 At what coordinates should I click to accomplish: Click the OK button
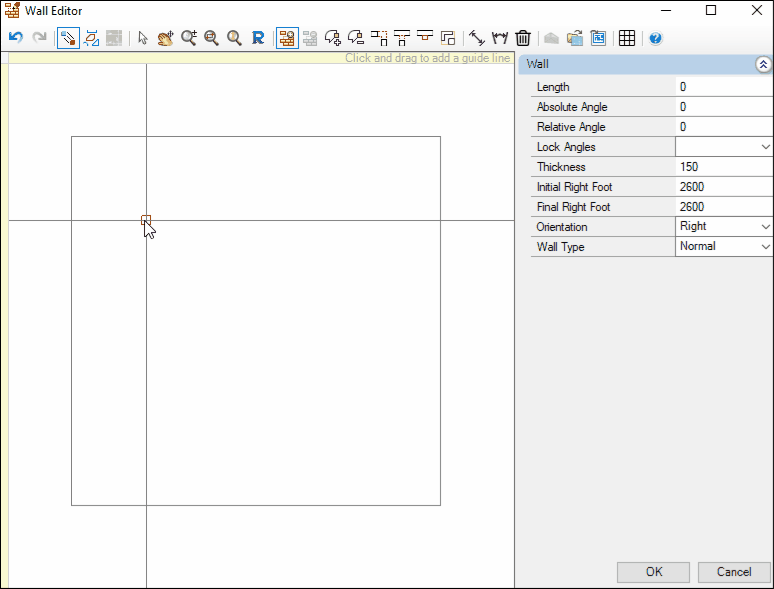pyautogui.click(x=653, y=572)
